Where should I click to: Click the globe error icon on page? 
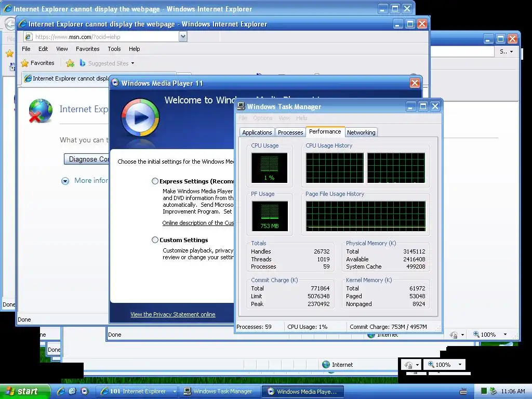[x=41, y=111]
